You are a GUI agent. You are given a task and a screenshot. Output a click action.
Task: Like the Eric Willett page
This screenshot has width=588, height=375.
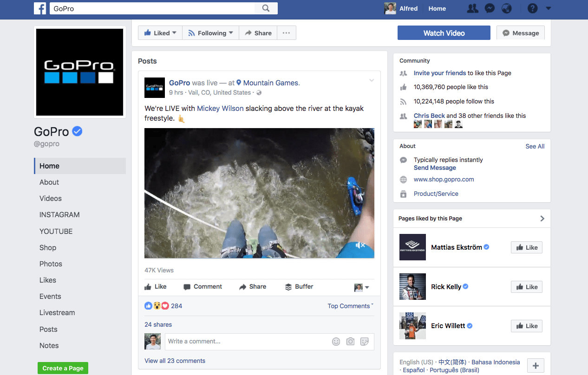coord(526,326)
